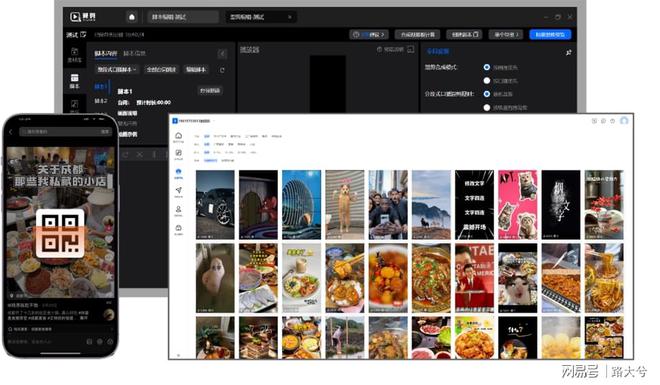Open the black car video thumbnail
The image size is (660, 385).
click(215, 205)
